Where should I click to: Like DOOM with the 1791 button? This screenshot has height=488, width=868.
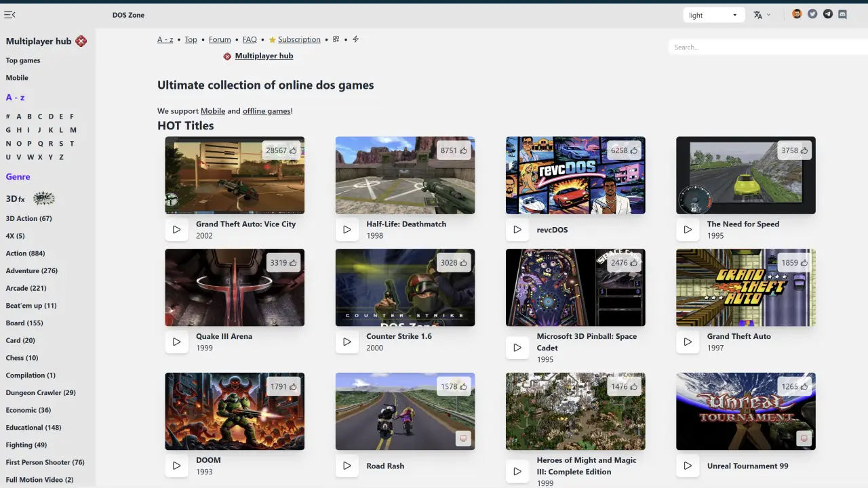(x=283, y=386)
